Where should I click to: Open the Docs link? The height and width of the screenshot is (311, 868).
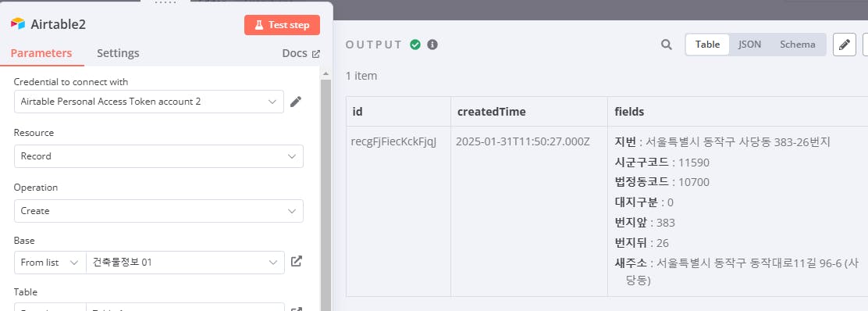[301, 53]
